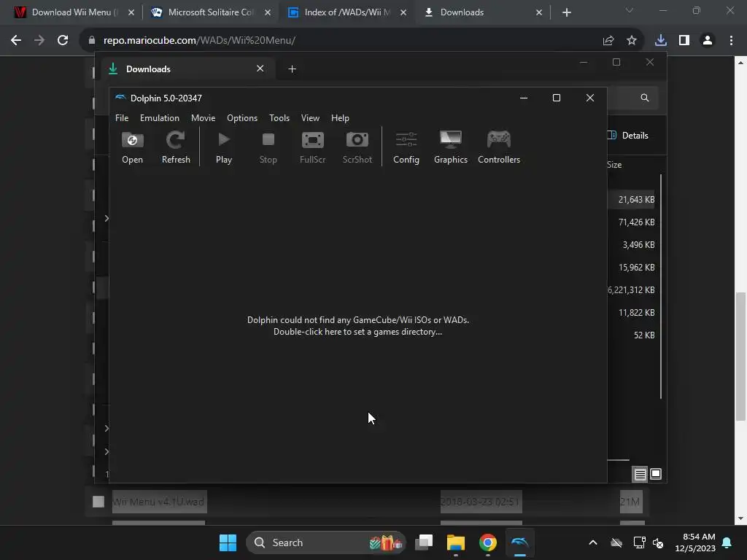Open the Help menu in Dolphin
Viewport: 747px width, 560px height.
[x=340, y=117]
